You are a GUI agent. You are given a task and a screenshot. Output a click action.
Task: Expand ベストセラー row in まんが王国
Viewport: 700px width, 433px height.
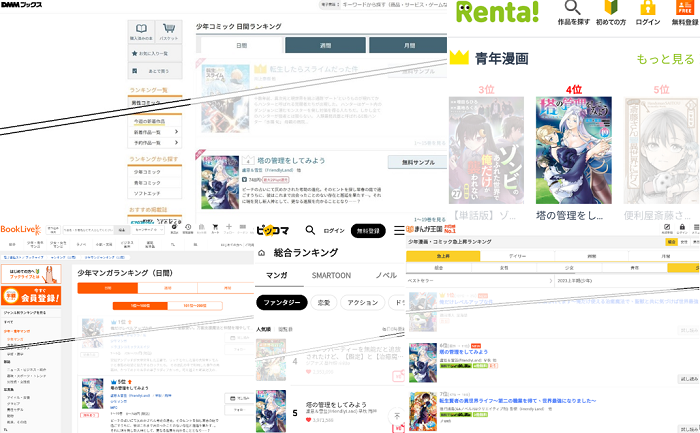point(480,281)
